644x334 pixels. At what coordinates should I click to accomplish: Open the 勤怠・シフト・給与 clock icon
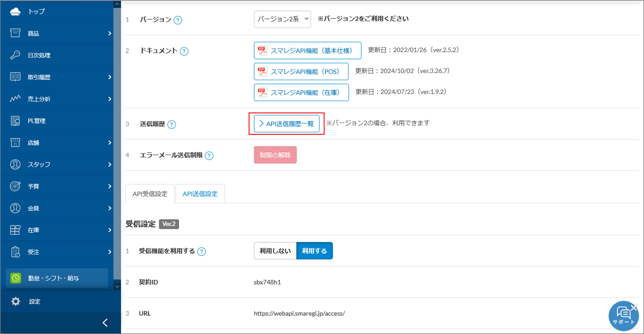pyautogui.click(x=16, y=278)
